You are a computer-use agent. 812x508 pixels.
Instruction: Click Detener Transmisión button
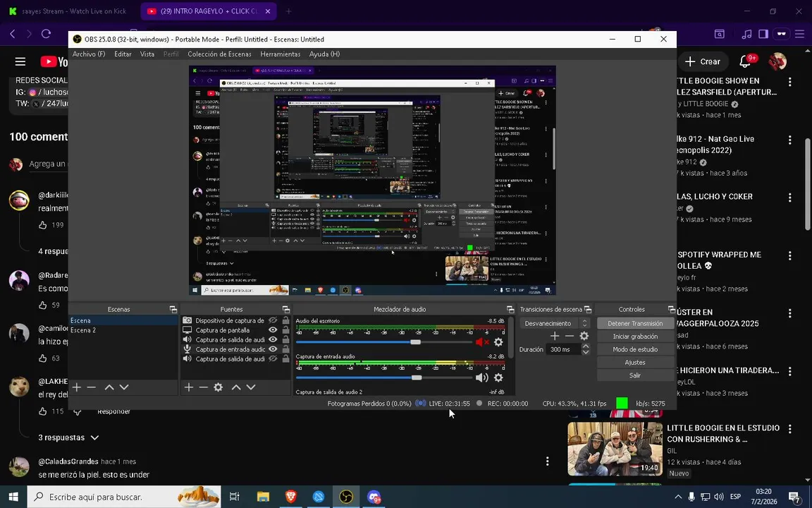pyautogui.click(x=635, y=323)
